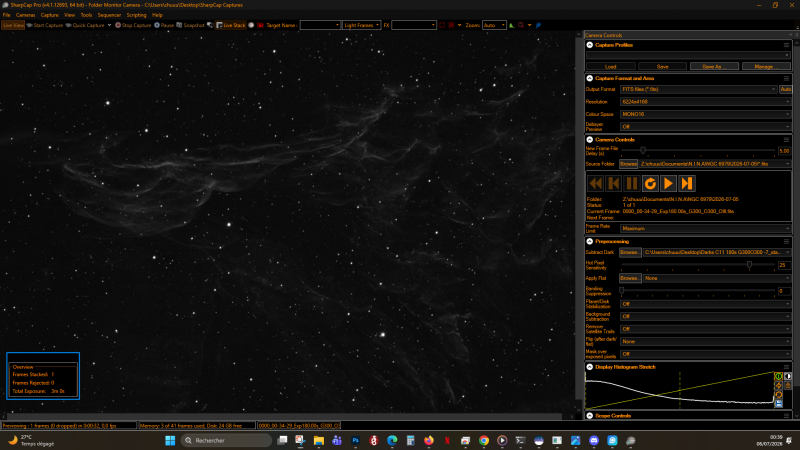This screenshot has width=800, height=450.
Task: Click the Save As profile button
Action: pos(714,67)
